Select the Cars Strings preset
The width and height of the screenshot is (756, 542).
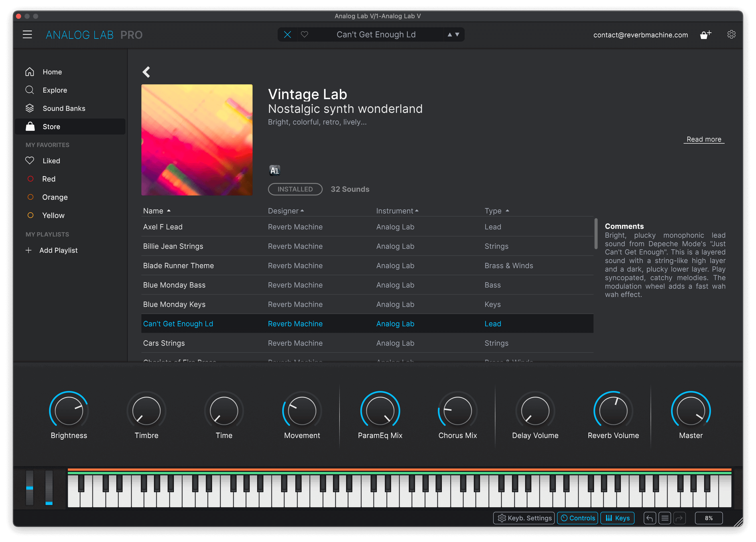[x=367, y=343]
